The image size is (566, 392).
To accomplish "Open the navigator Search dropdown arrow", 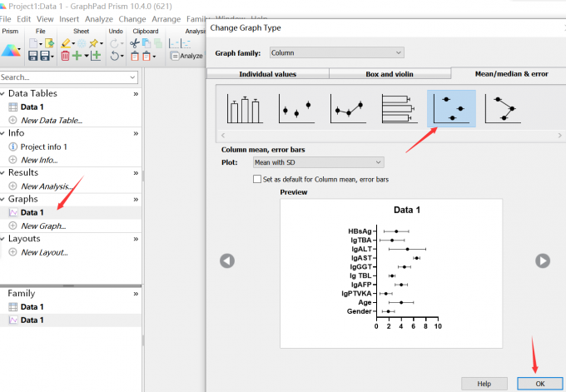I will click(x=133, y=77).
